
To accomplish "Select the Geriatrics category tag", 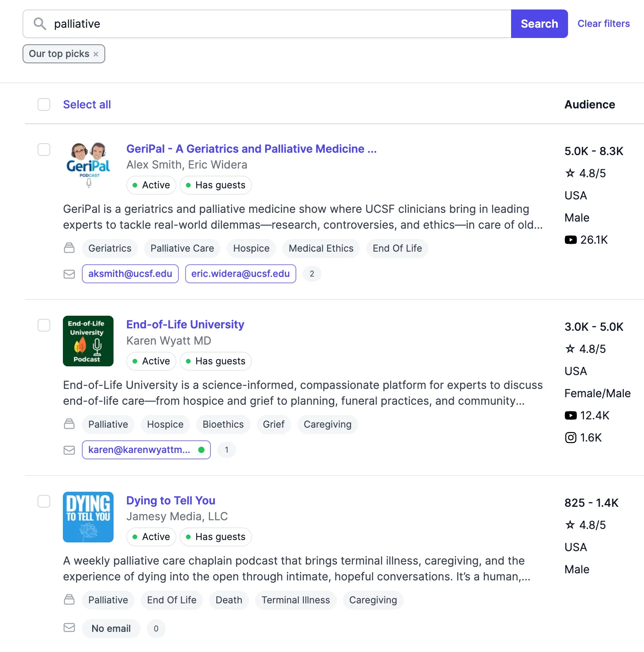I will tap(110, 248).
